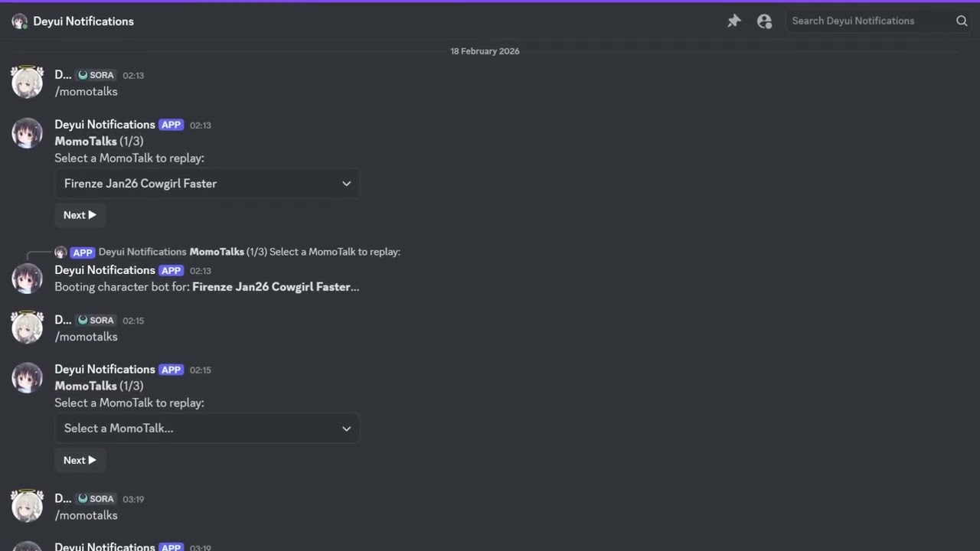This screenshot has width=980, height=551.
Task: Click user avatar beside 02:15 /momotalks command
Action: click(27, 328)
